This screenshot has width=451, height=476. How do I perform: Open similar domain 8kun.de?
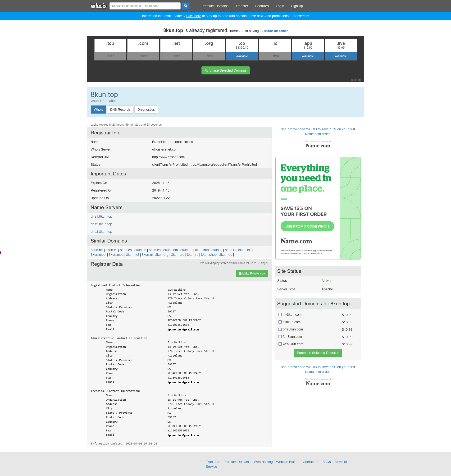pyautogui.click(x=186, y=250)
